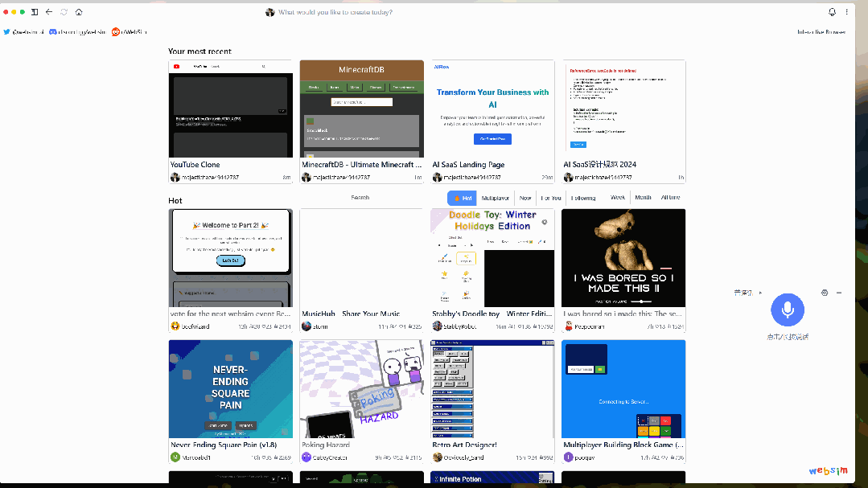868x488 pixels.
Task: Select the All time range filter
Action: [x=670, y=198]
